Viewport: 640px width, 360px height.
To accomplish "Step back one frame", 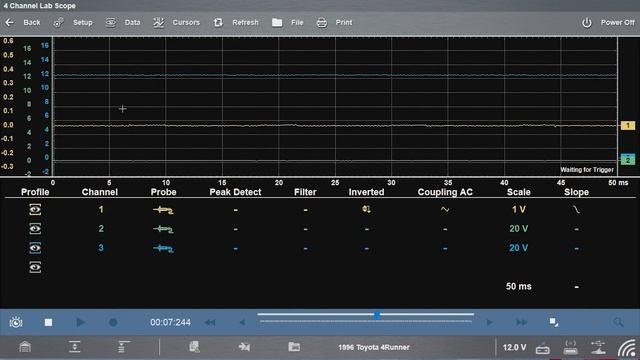I will (x=242, y=322).
